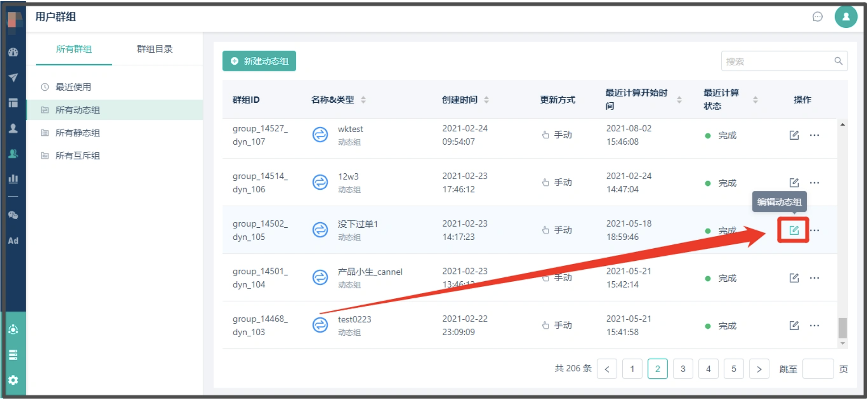Open more actions for test0223 row

[x=814, y=325]
